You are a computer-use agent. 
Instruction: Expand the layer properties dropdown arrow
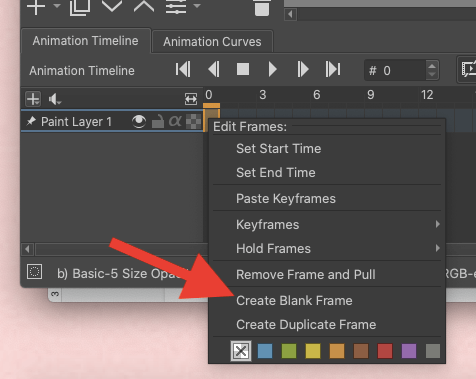pos(197,6)
